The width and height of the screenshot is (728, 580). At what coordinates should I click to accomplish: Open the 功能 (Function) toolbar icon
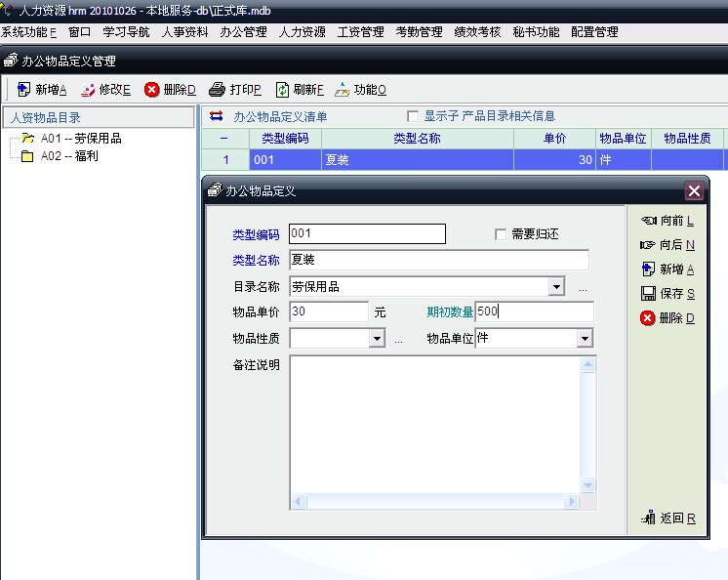click(x=342, y=90)
